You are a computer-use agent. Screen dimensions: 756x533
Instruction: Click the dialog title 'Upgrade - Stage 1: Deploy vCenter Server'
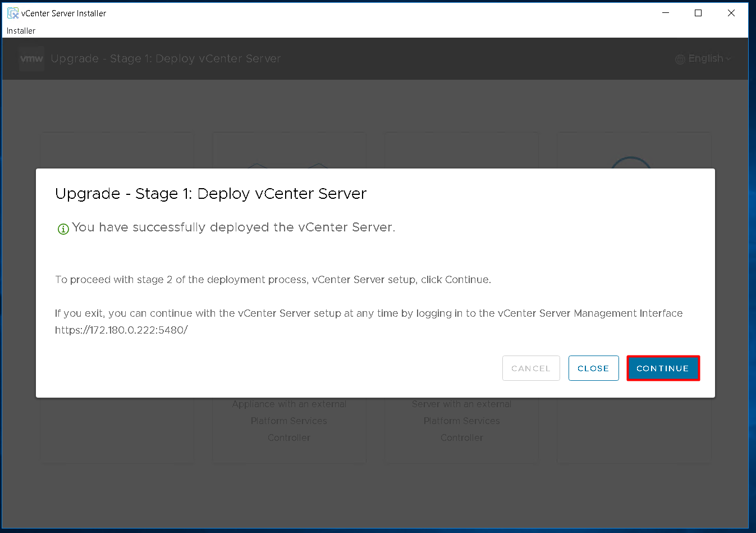pyautogui.click(x=210, y=194)
